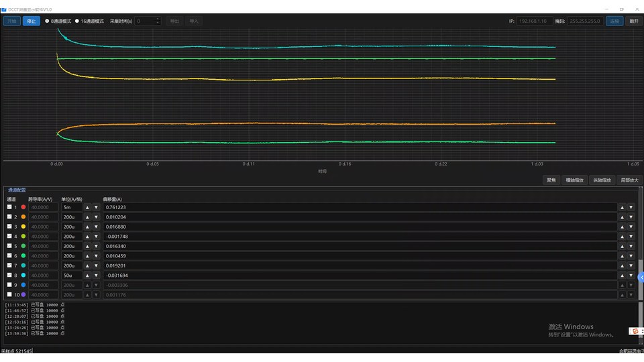
Task: Click the 纵轴缩放 vertical zoom button
Action: [602, 180]
